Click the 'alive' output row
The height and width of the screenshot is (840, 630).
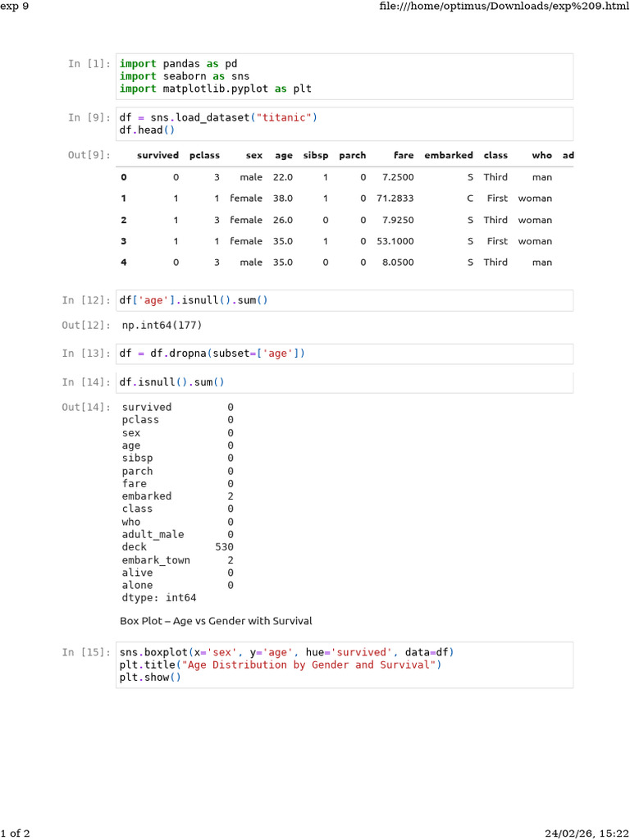(178, 573)
